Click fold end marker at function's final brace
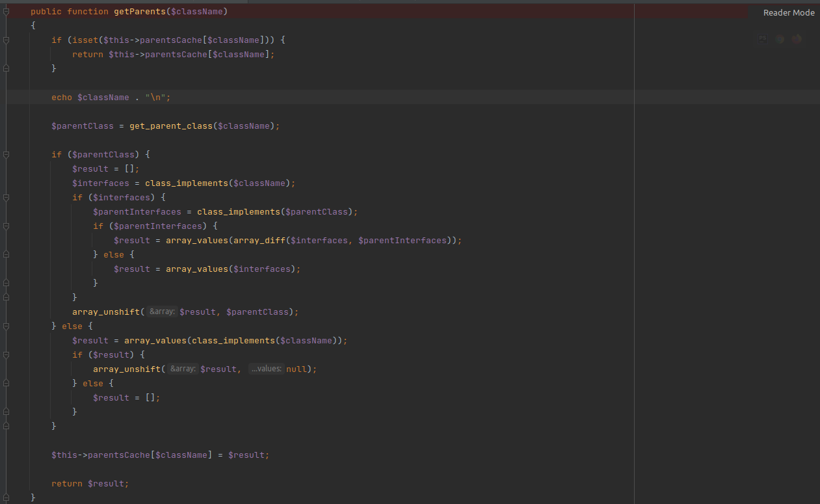The width and height of the screenshot is (820, 504). click(6, 498)
